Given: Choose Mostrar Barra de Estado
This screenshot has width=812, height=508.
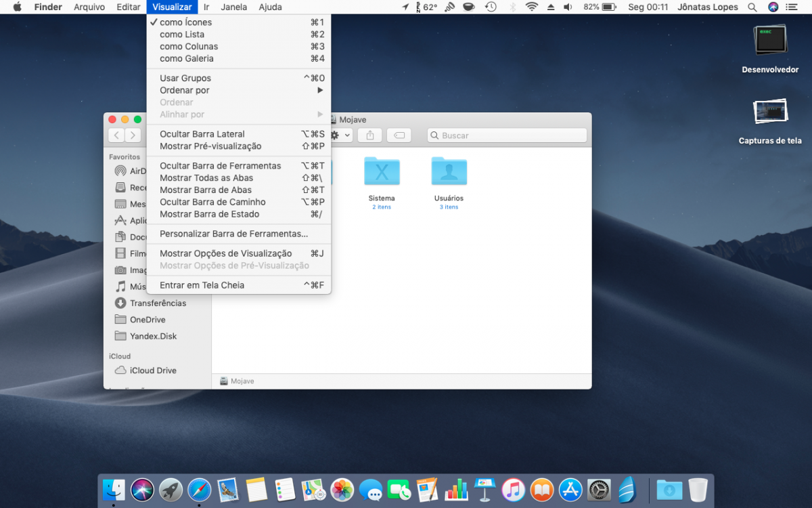Looking at the screenshot, I should click(x=239, y=215).
